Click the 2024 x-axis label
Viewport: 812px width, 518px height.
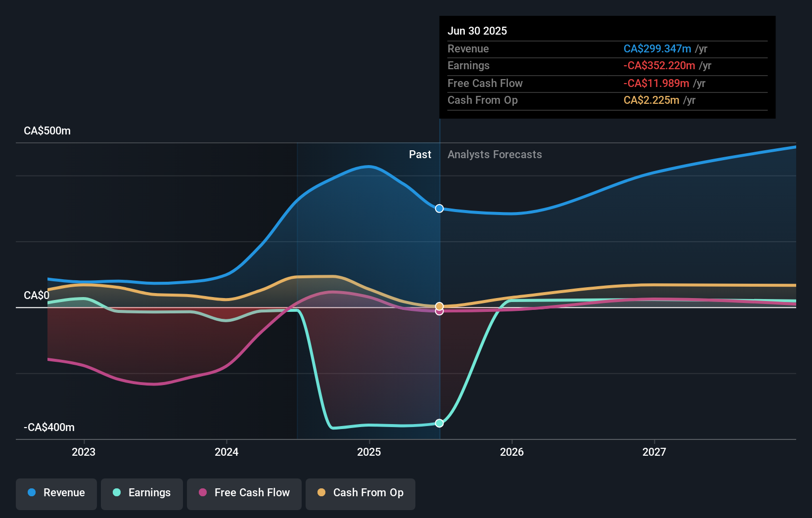(x=226, y=452)
